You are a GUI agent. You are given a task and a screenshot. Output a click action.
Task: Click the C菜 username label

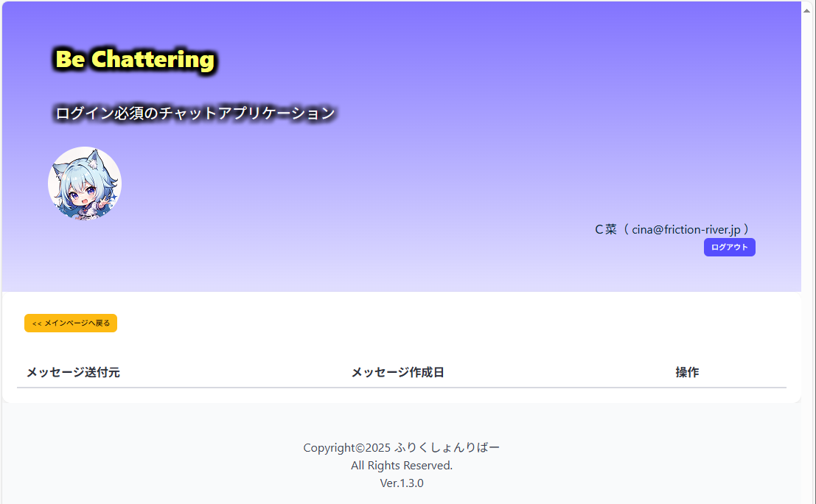click(606, 229)
